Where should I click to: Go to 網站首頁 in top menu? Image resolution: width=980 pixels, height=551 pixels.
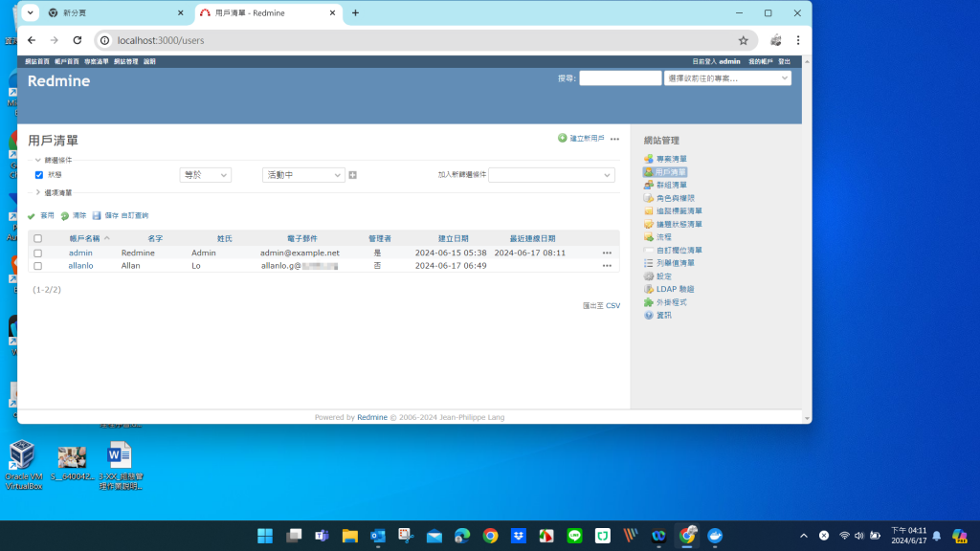click(37, 61)
